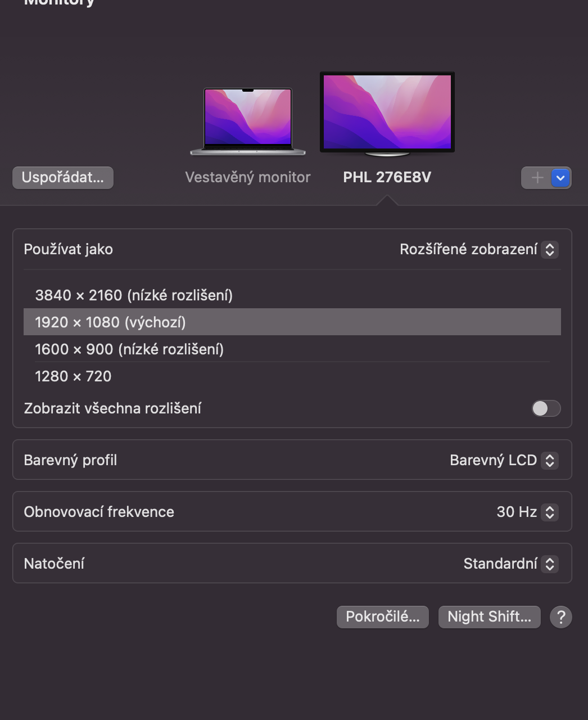This screenshot has width=588, height=720.
Task: Switch to Vestavěný monitor tab
Action: tap(248, 177)
